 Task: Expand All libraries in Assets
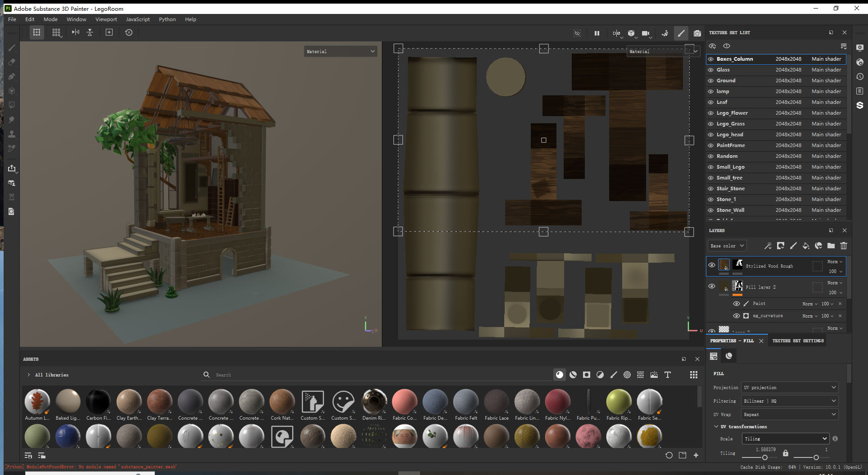(x=29, y=375)
